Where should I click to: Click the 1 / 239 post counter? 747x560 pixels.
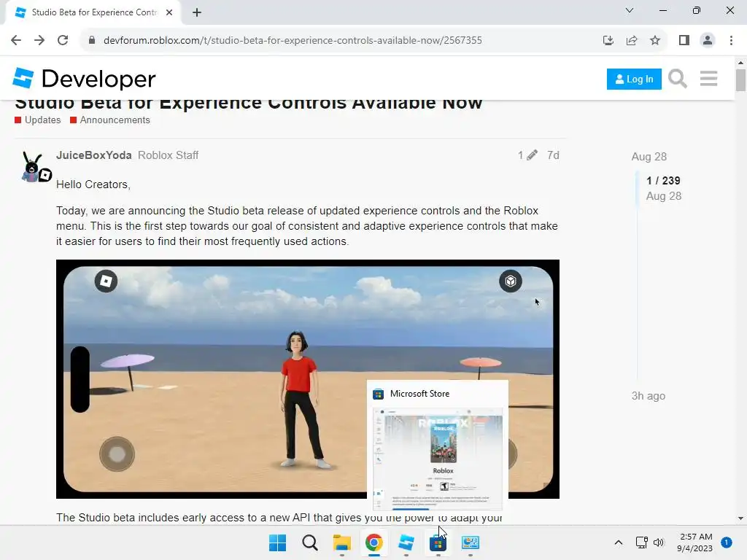click(663, 181)
